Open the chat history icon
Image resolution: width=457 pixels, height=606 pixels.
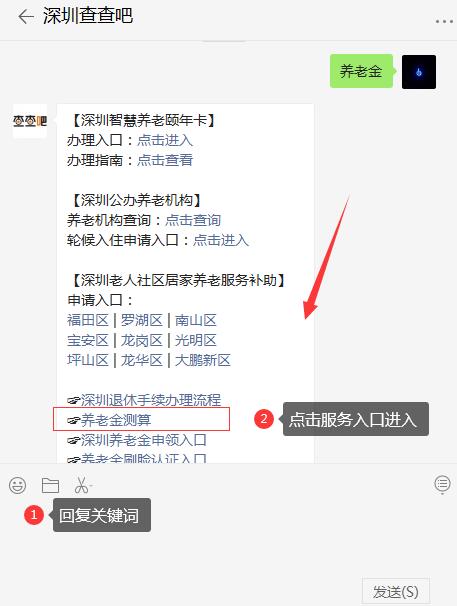coord(442,484)
